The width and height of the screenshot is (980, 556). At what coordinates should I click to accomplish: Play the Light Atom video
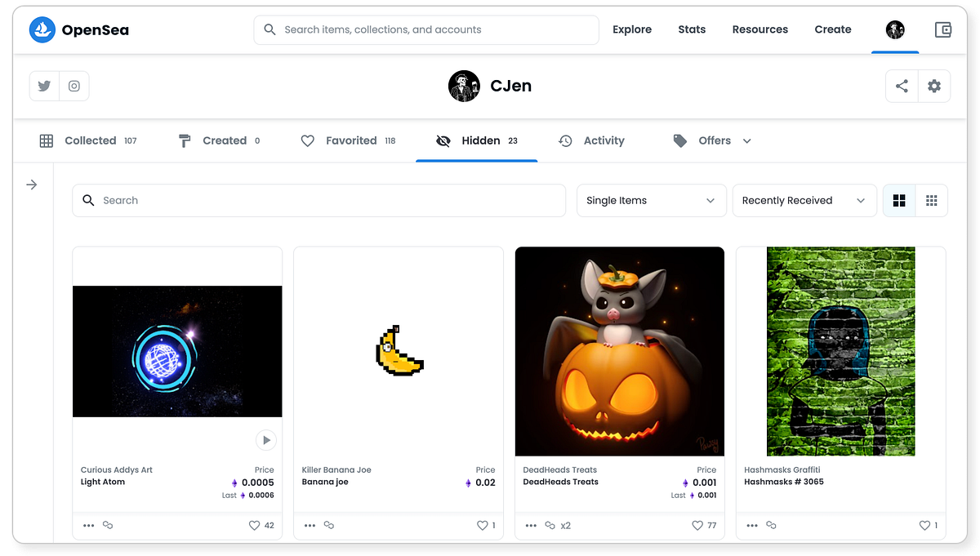tap(265, 440)
